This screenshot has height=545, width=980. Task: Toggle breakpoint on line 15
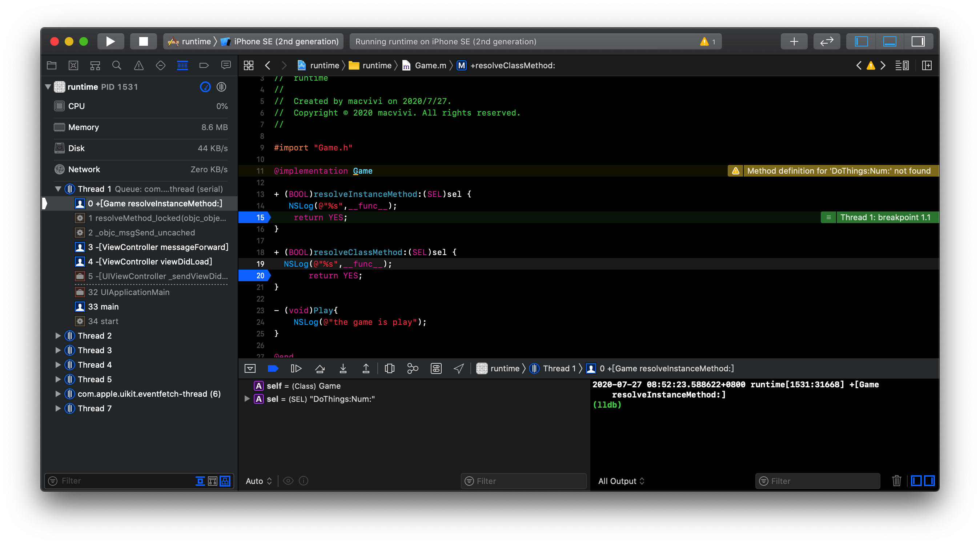pyautogui.click(x=254, y=217)
